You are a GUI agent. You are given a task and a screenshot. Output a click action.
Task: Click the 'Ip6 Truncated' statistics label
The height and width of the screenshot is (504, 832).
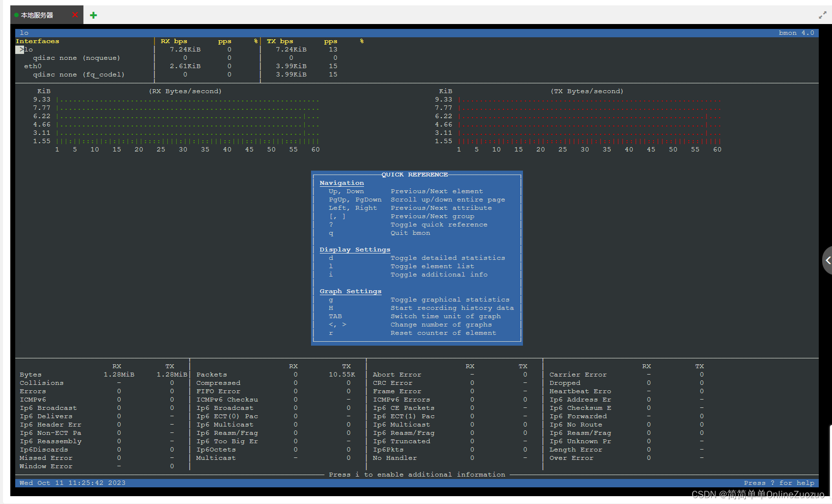click(x=401, y=441)
